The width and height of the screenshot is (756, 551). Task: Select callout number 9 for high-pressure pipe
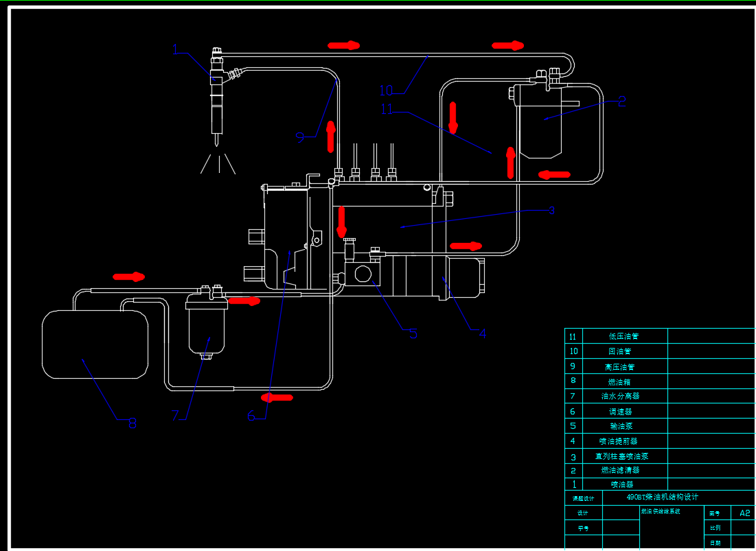pos(299,137)
